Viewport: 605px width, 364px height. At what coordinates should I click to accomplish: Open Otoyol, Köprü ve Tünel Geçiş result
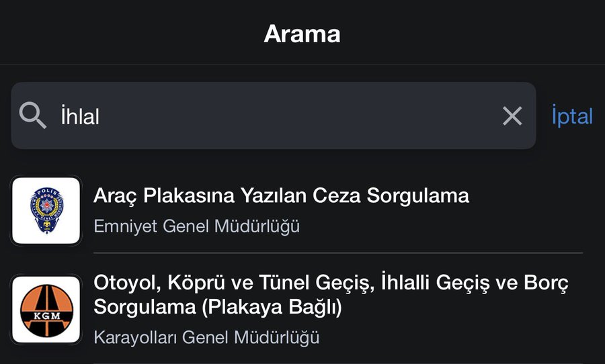[331, 284]
